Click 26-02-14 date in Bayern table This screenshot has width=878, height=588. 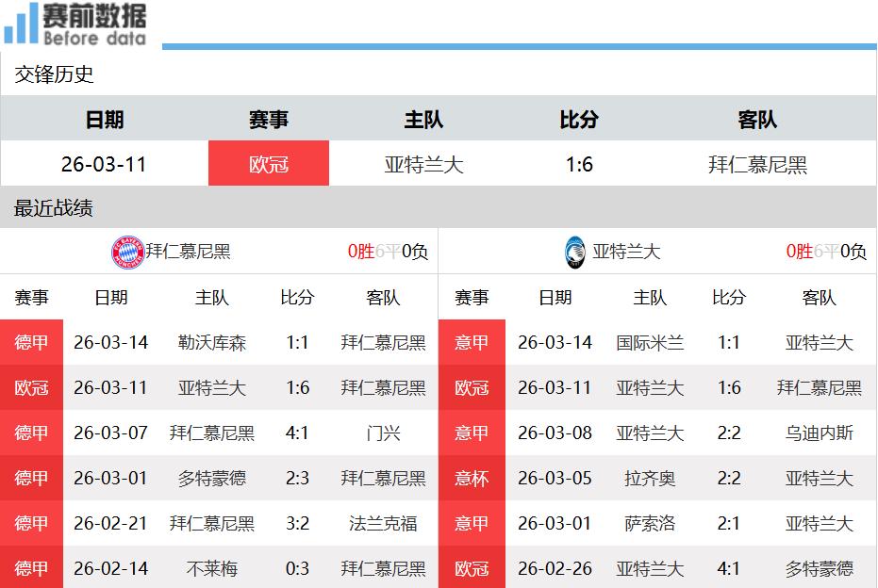tap(111, 569)
